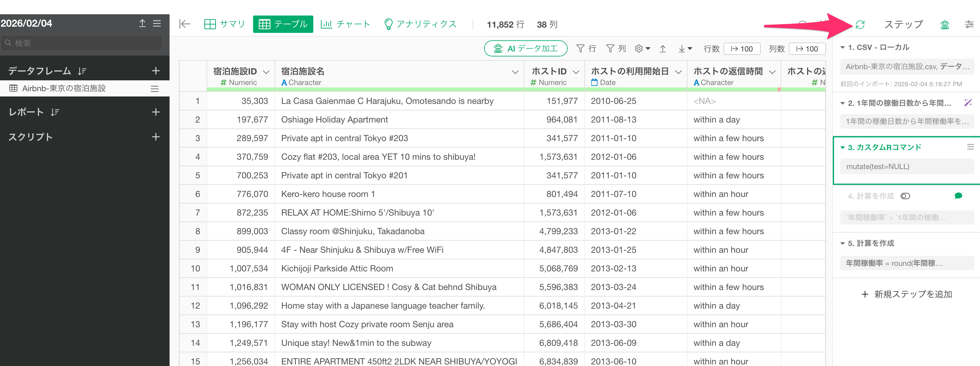Click the export upload arrow icon in toolbar
Screen dimensions: 980x366
tap(663, 49)
